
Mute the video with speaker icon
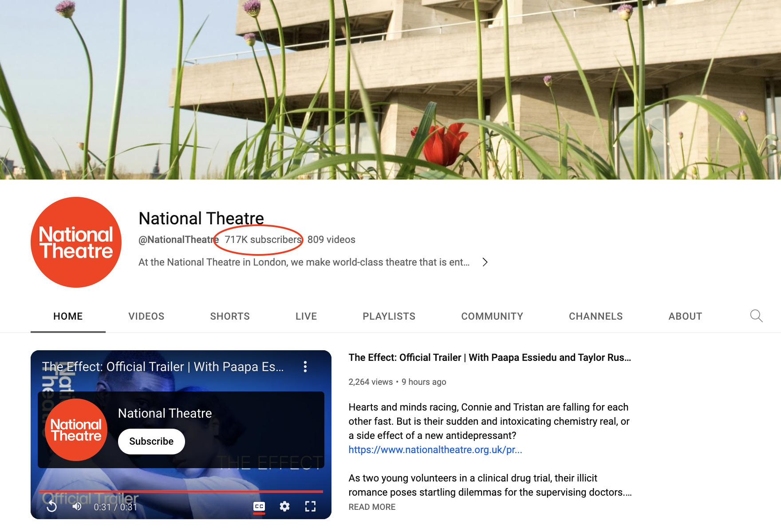[77, 506]
